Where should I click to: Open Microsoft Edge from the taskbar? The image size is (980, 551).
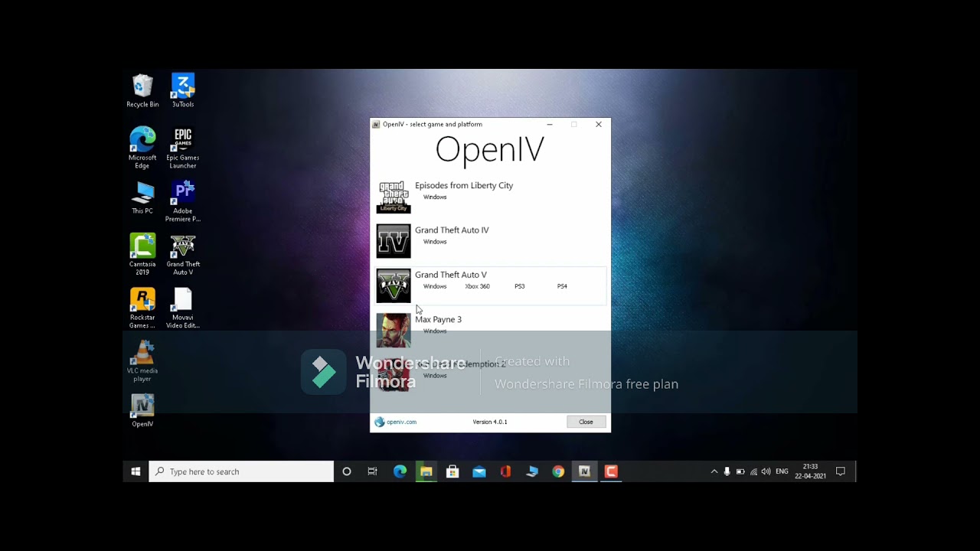(400, 471)
